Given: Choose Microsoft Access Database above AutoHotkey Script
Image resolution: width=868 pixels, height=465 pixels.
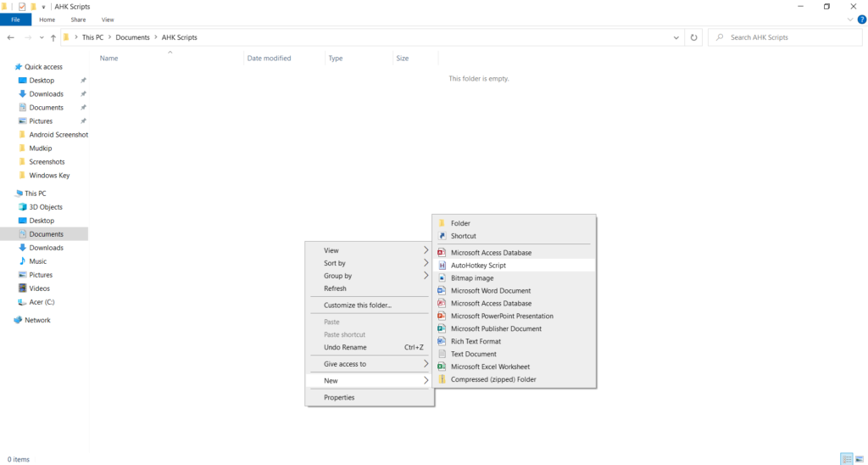Looking at the screenshot, I should coord(514,253).
